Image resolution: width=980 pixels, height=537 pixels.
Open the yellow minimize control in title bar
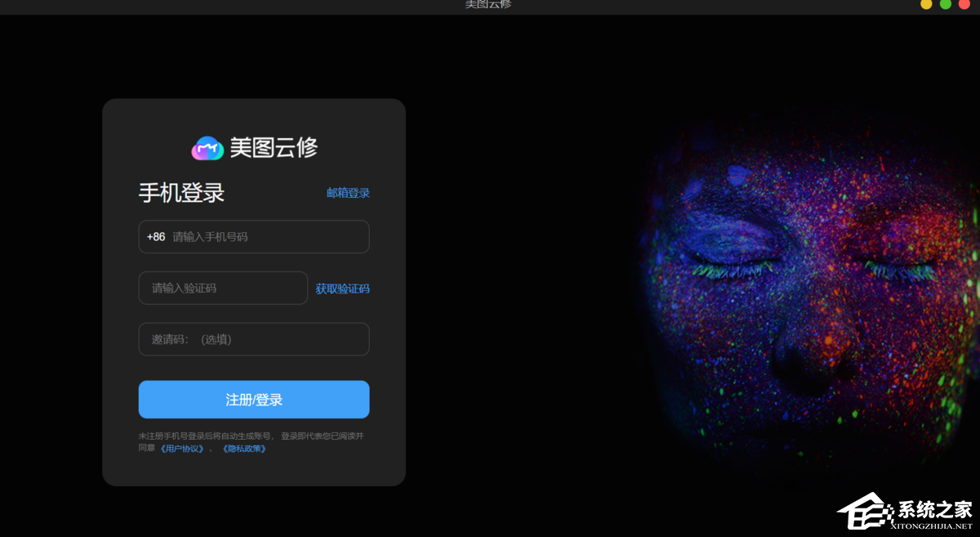(925, 5)
